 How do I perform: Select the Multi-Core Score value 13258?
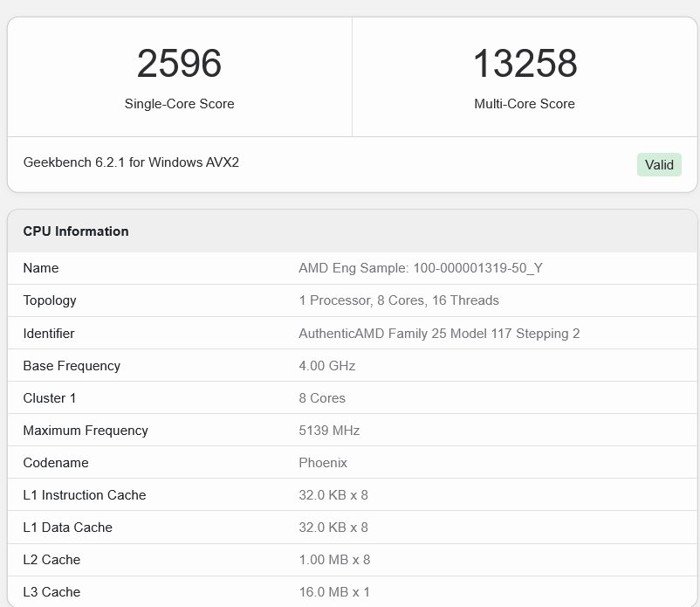[525, 63]
